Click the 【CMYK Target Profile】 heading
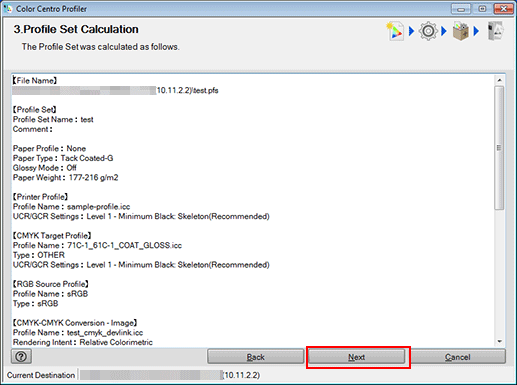 52,236
